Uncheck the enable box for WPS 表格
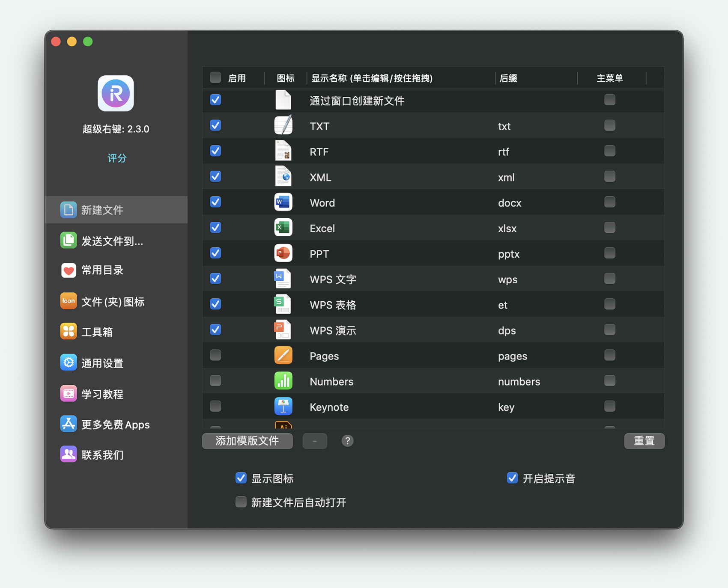 [215, 304]
